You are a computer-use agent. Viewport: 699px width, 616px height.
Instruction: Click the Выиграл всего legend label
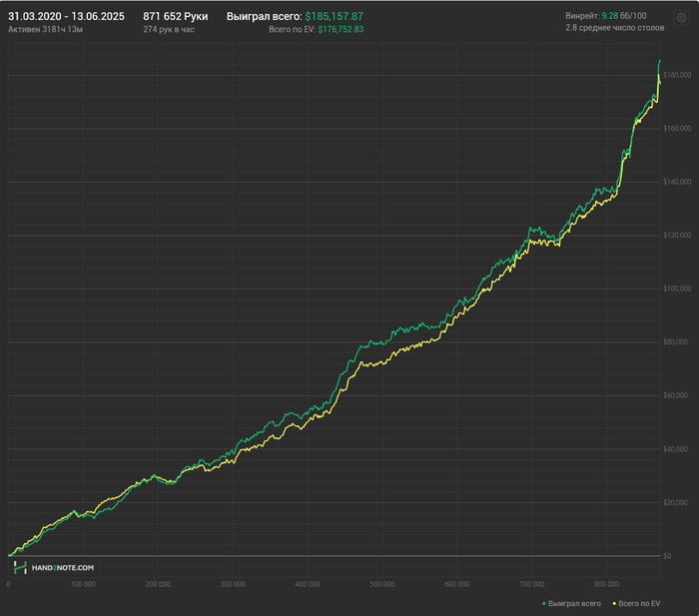[574, 603]
